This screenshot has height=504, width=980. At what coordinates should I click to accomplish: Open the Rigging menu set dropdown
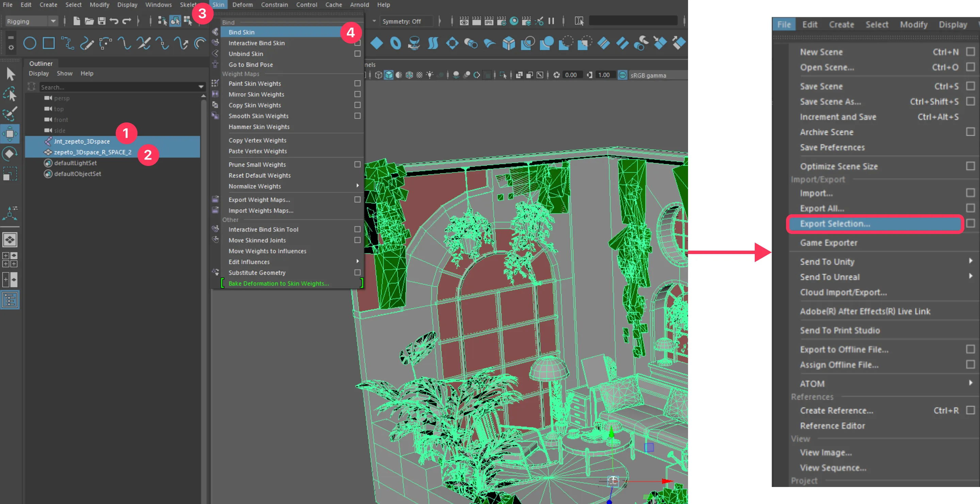32,21
